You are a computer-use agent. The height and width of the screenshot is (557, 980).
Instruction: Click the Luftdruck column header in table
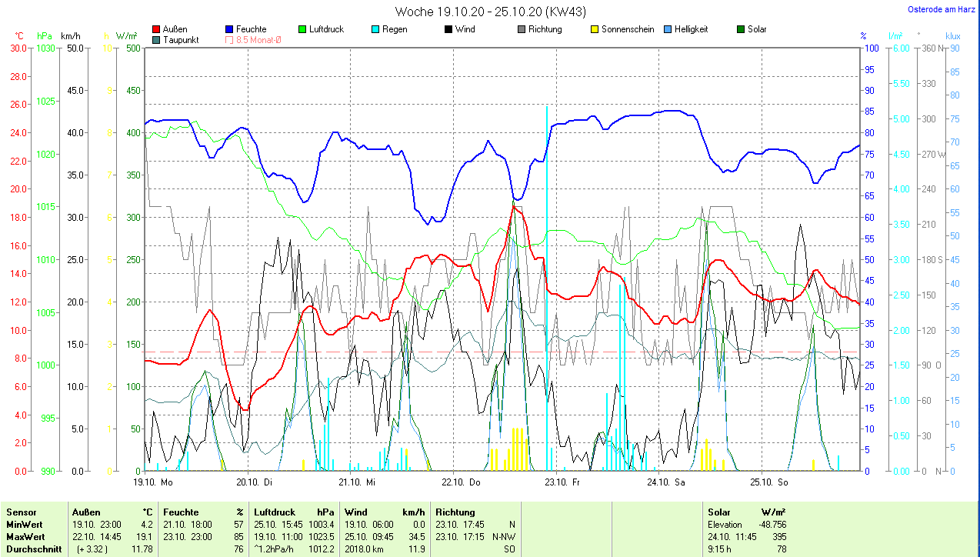point(275,512)
